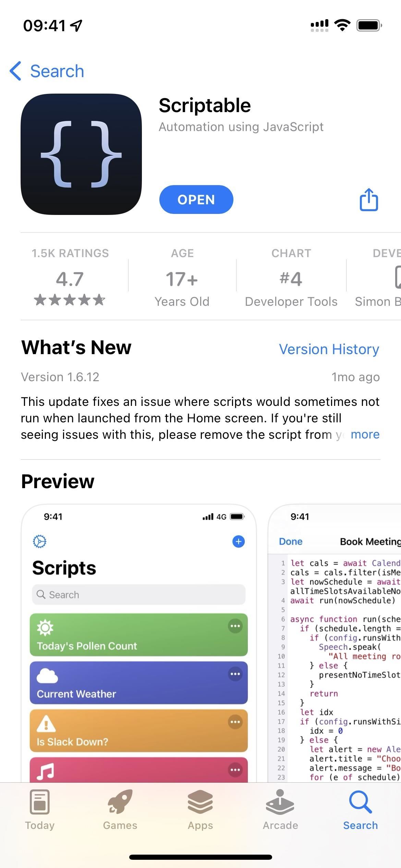Open the more options on Current Weather
Viewport: 401px width, 868px height.
click(235, 674)
